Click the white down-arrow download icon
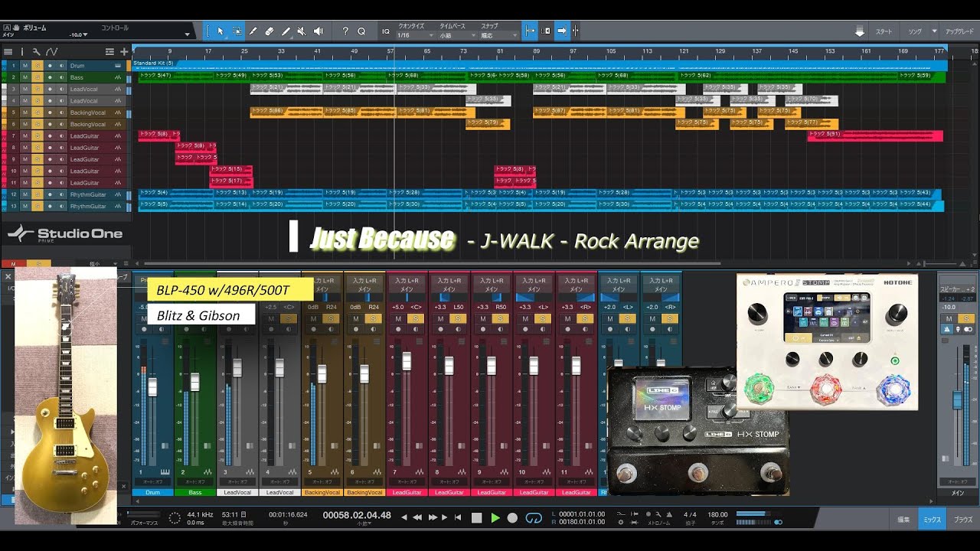Image resolution: width=980 pixels, height=551 pixels. click(860, 31)
